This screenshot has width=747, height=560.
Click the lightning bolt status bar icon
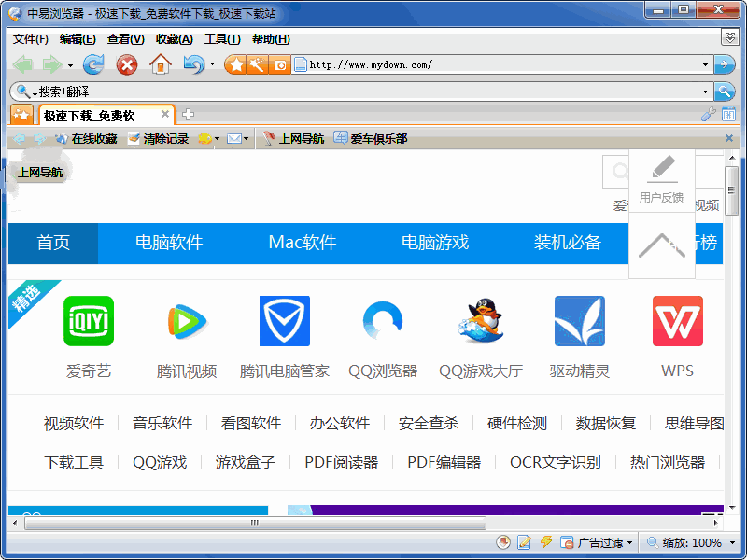tap(546, 542)
